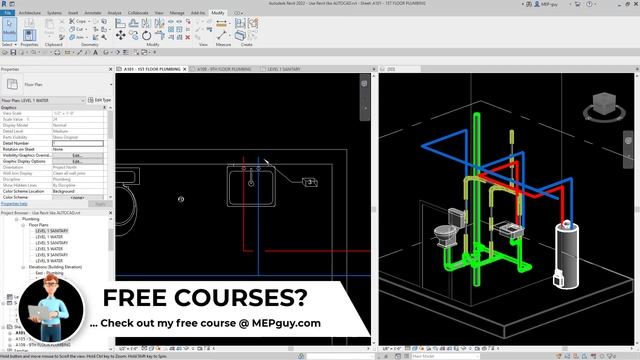Image resolution: width=640 pixels, height=360 pixels.
Task: Switch to the Architecture ribbon tab
Action: pyautogui.click(x=30, y=13)
